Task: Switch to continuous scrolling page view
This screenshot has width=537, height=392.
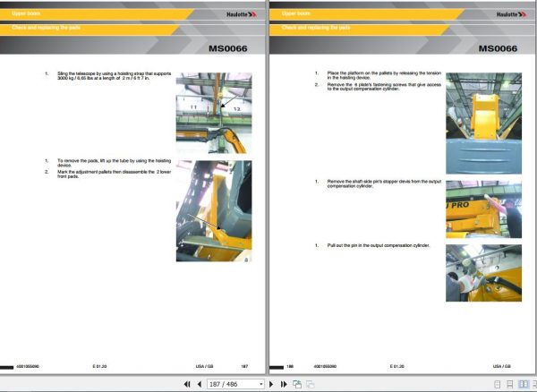Action: point(510,384)
